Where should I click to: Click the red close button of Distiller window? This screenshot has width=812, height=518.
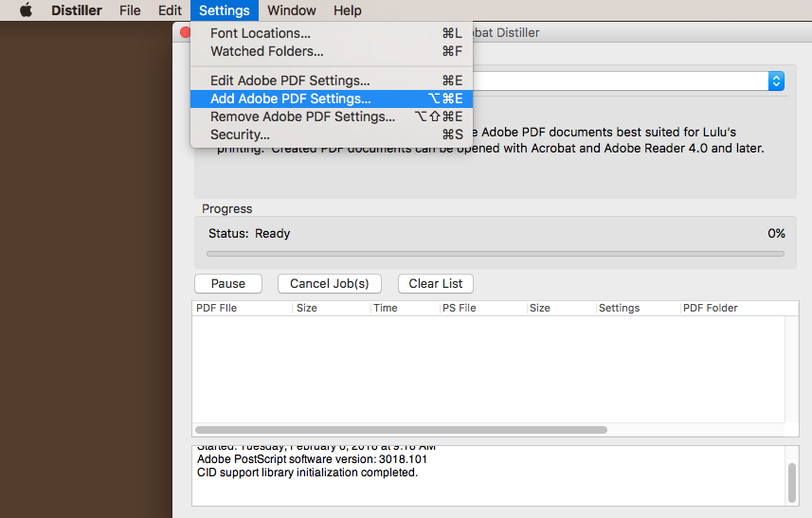point(185,32)
